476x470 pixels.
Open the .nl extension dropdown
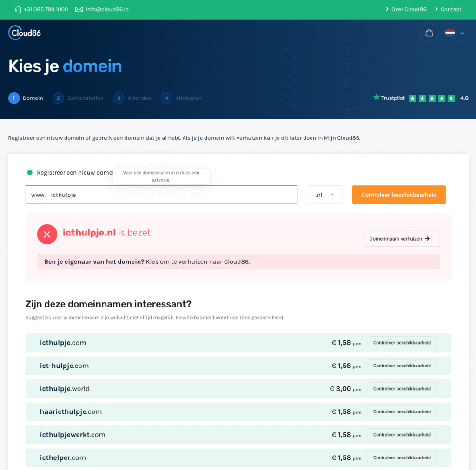tap(324, 195)
